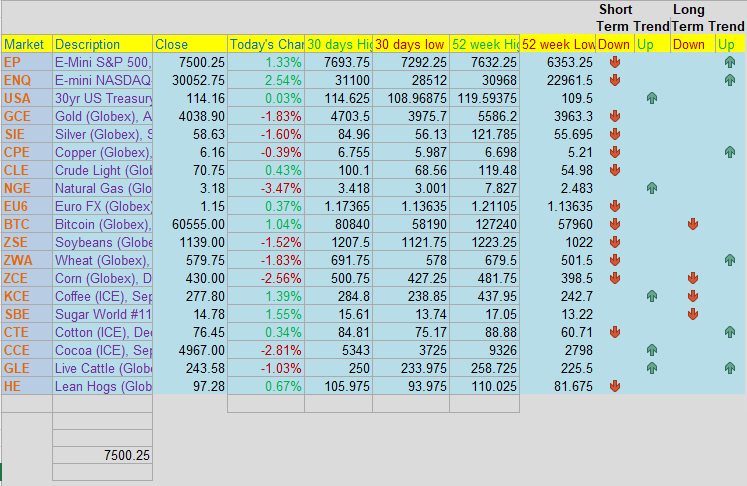Screen dimensions: 747x486
Task: Select the BTC market symbol cell
Action: (x=27, y=224)
